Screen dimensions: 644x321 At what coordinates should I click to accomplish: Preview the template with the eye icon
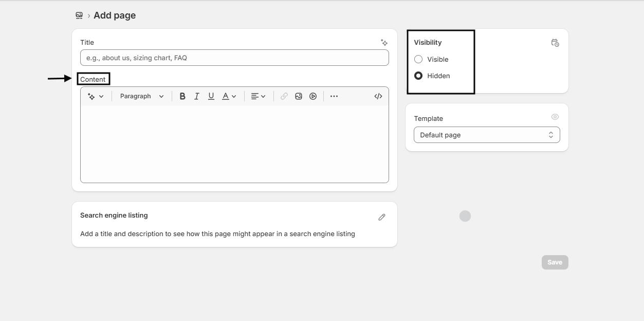[x=555, y=117]
